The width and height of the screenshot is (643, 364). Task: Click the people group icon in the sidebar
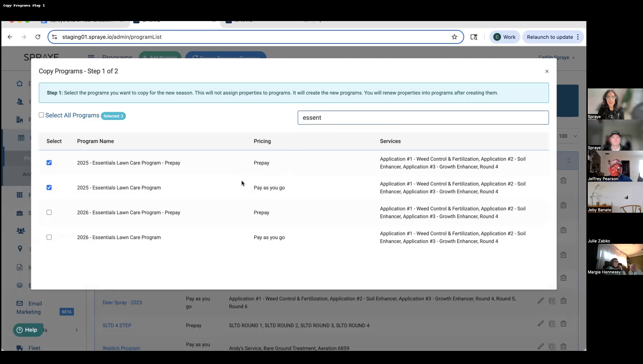point(21,231)
